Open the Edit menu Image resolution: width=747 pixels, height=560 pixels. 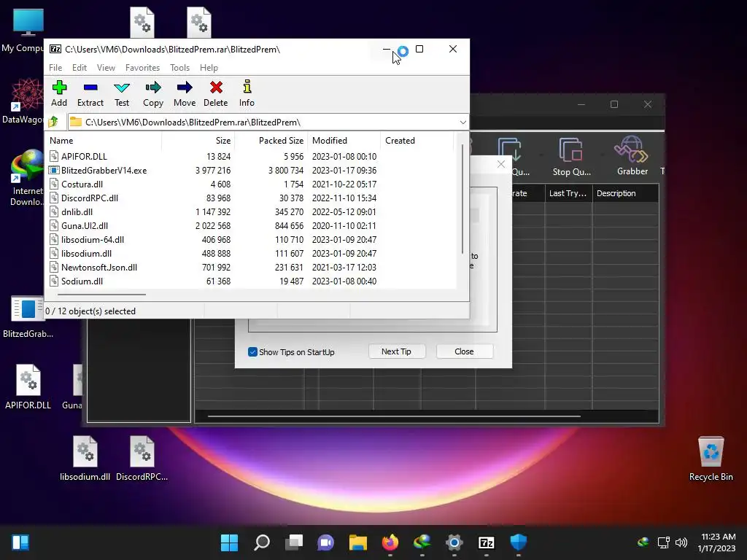[x=79, y=68]
